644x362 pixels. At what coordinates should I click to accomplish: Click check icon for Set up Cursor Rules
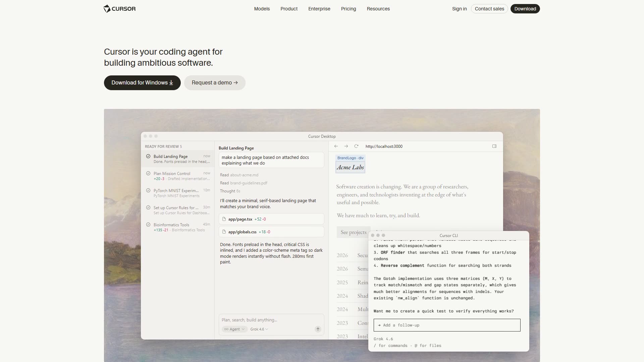pyautogui.click(x=148, y=207)
